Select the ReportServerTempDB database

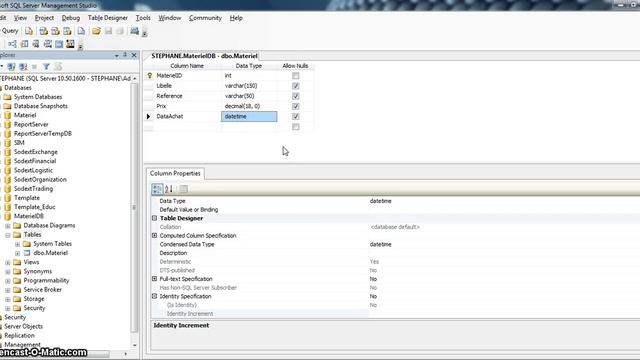42,133
